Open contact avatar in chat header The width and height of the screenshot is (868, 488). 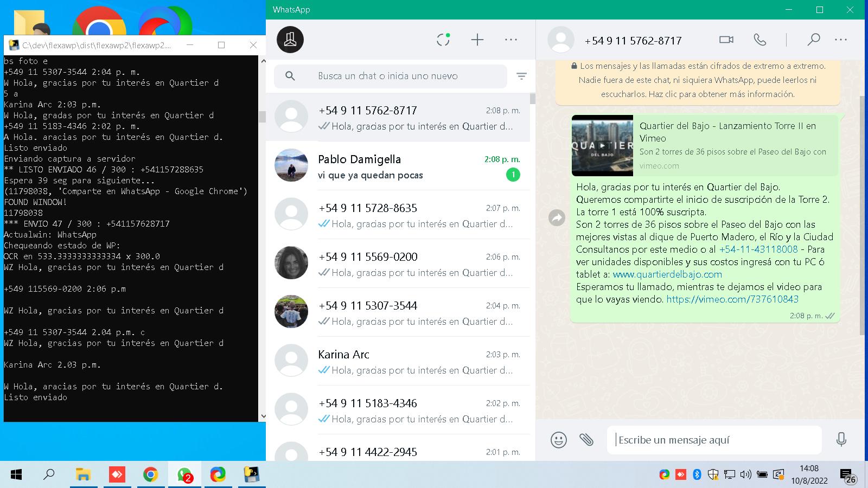click(561, 40)
